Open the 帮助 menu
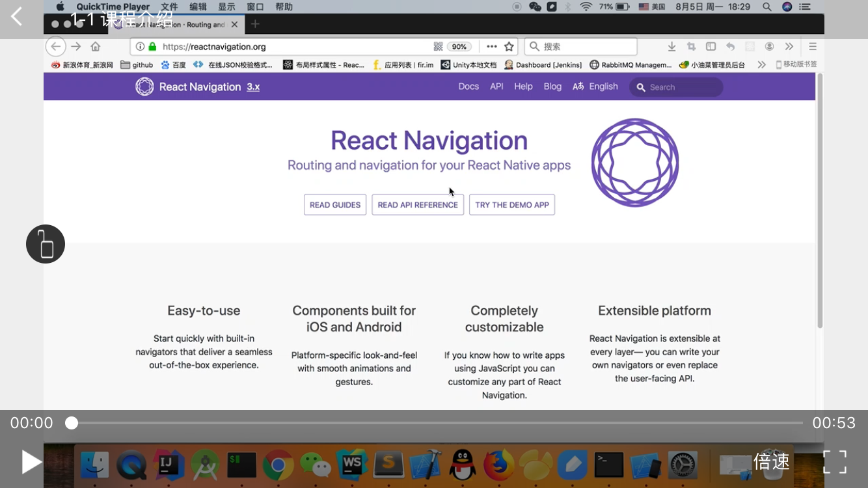 pyautogui.click(x=284, y=7)
